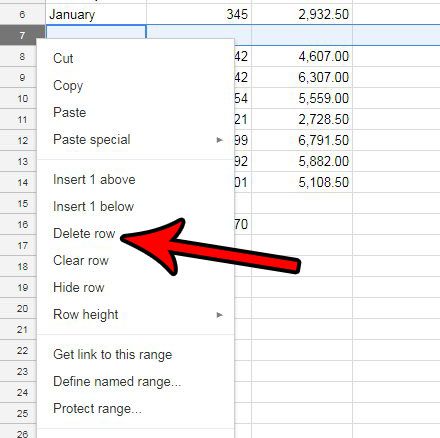Select row header 21
Screen dimensions: 440x438
coord(18,329)
